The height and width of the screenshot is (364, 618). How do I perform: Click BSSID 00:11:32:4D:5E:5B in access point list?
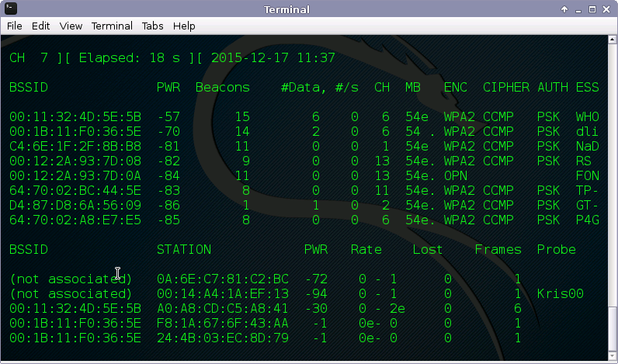[x=75, y=116]
